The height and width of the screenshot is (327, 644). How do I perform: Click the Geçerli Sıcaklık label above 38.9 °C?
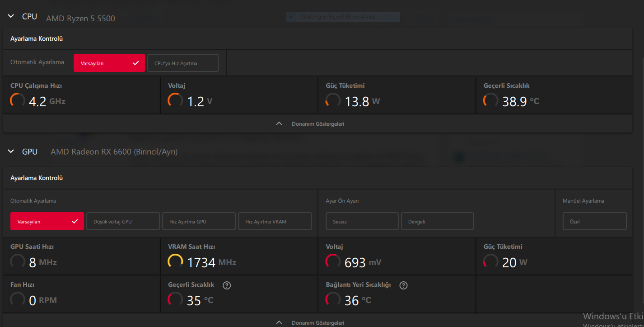507,85
